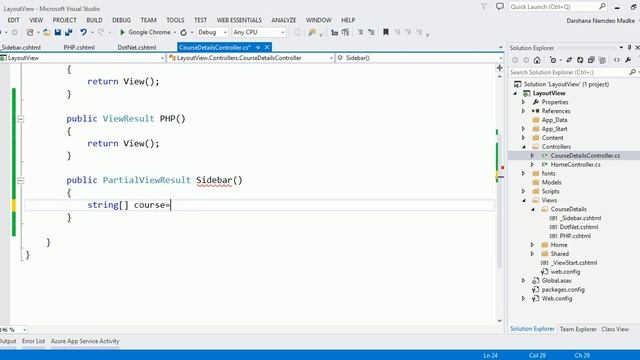Collapse the PHP() method outline box

pyautogui.click(x=21, y=119)
